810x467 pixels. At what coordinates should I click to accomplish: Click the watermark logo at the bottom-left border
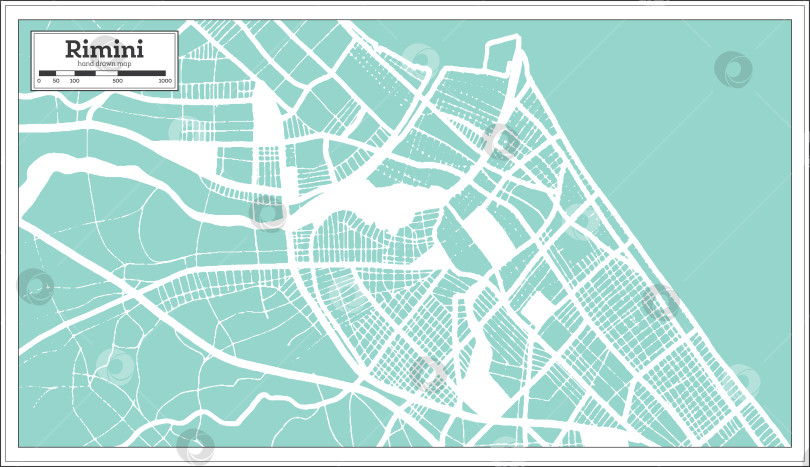tap(195, 446)
